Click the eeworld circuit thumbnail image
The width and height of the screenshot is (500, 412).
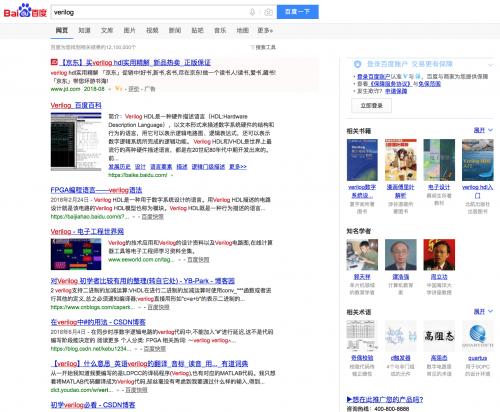[x=76, y=254]
